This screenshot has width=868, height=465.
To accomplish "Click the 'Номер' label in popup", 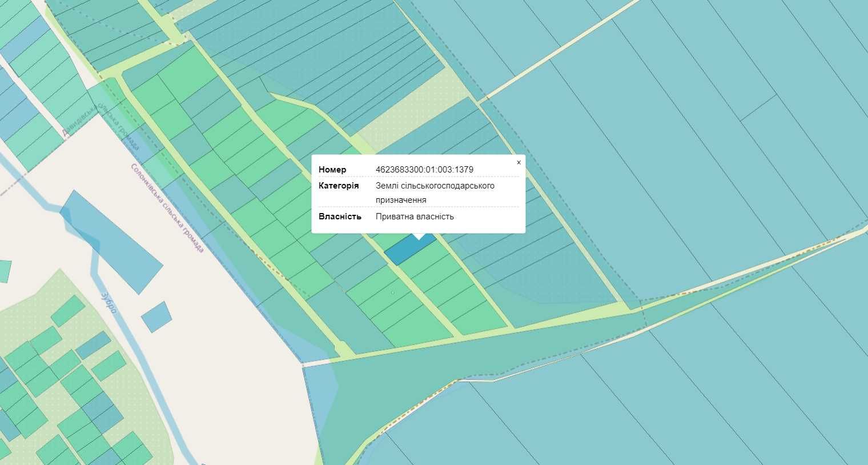I will click(x=332, y=170).
